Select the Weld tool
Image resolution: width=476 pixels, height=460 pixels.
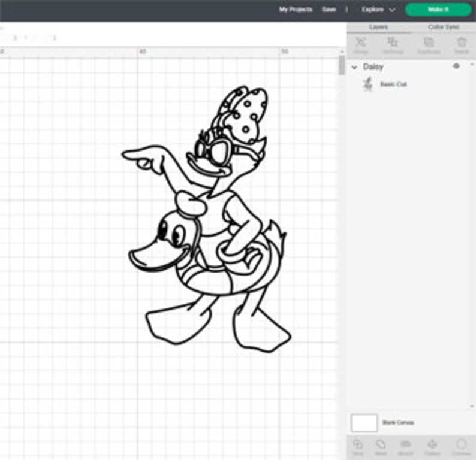[x=381, y=446]
